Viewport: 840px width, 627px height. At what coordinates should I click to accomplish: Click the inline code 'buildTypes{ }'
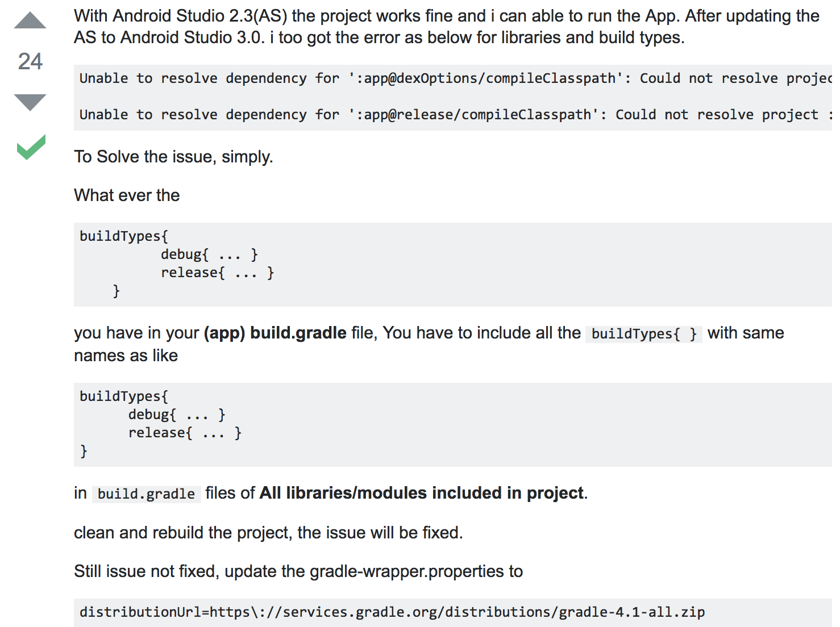click(644, 333)
